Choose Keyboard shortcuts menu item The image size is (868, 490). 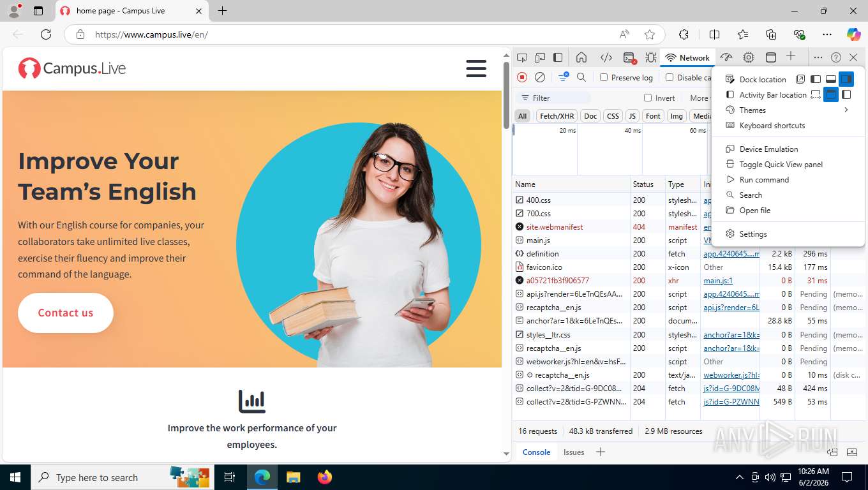coord(788,125)
